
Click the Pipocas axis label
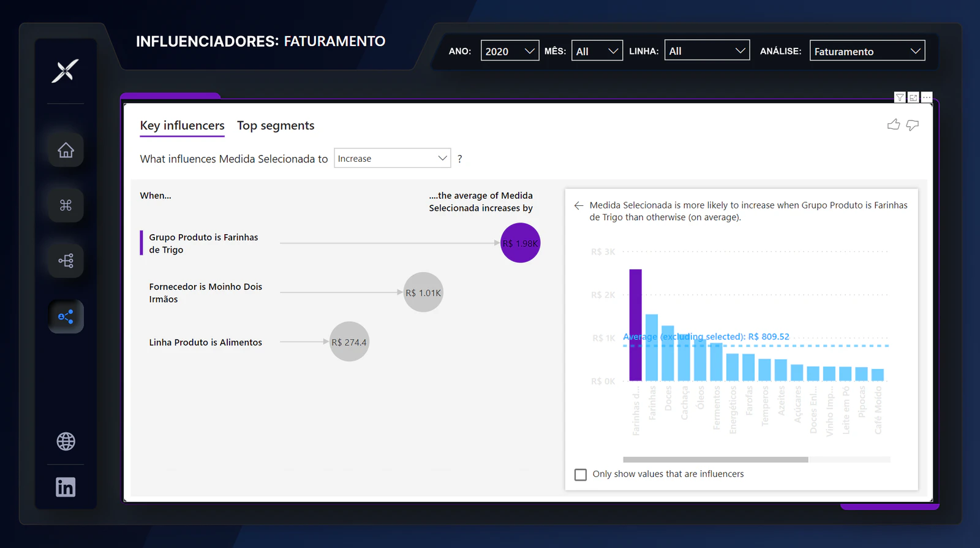click(862, 401)
